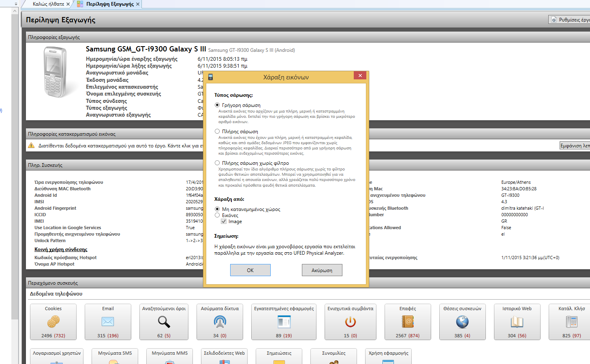Open Ενισχυτικά συμβάντα power events tile
This screenshot has height=364, width=590.
(x=351, y=322)
